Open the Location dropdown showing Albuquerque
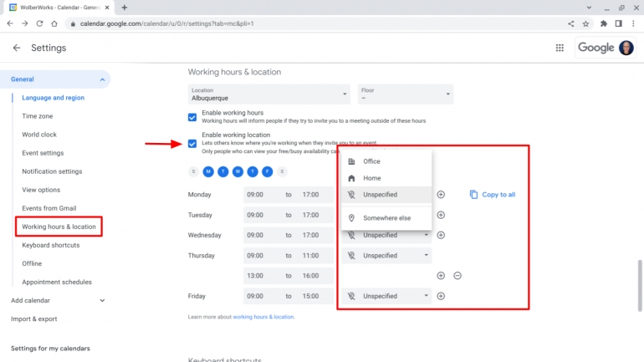This screenshot has height=362, width=644. tap(269, 94)
